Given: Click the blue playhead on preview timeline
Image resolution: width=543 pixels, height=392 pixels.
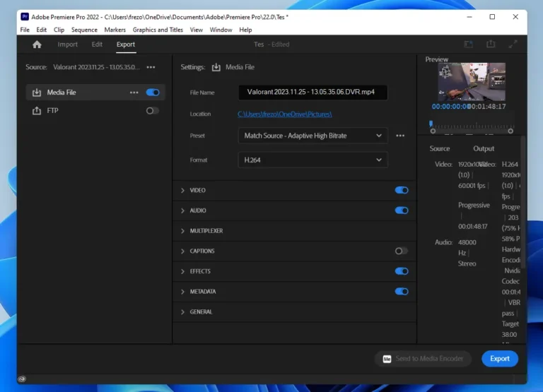Looking at the screenshot, I should coord(431,124).
